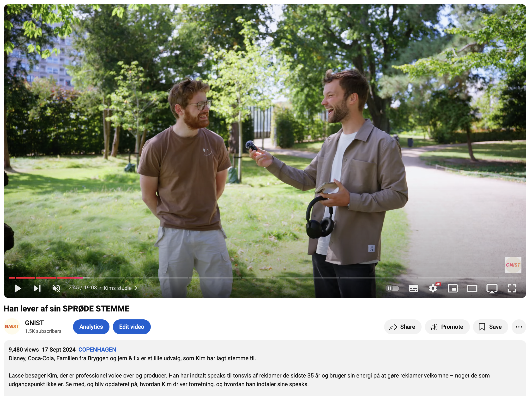532x396 pixels.
Task: Click the '2:45 / 19:08' time display
Action: coord(83,288)
